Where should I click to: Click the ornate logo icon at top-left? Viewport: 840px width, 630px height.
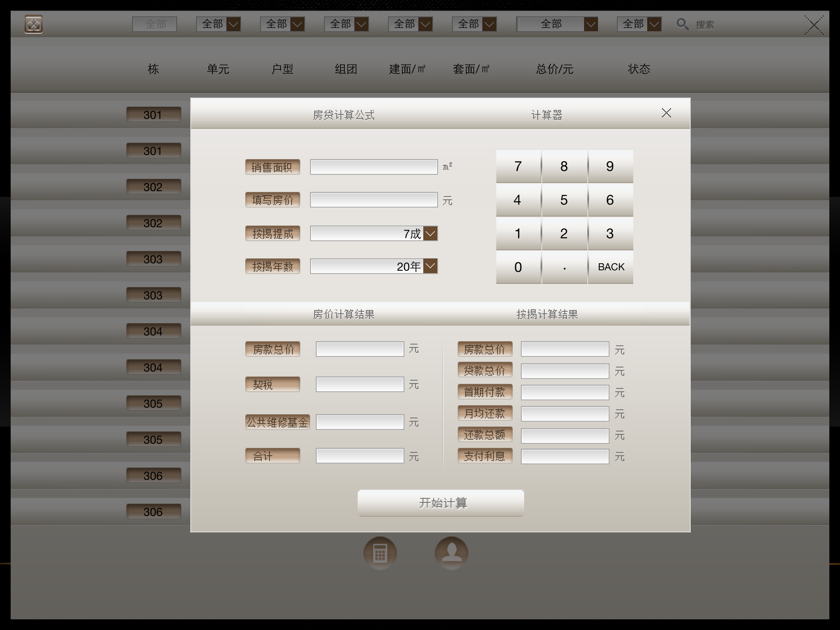pos(34,24)
